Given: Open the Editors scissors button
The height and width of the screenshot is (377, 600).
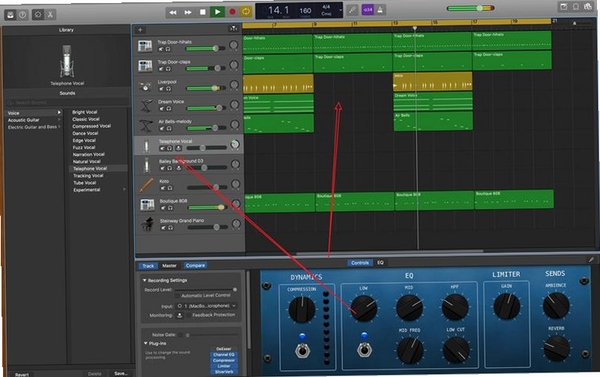Looking at the screenshot, I should point(50,15).
